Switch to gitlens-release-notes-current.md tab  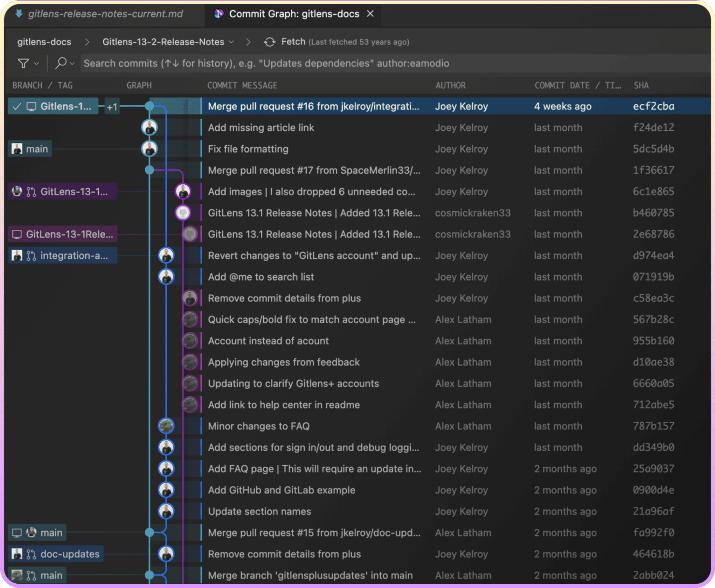tap(105, 14)
